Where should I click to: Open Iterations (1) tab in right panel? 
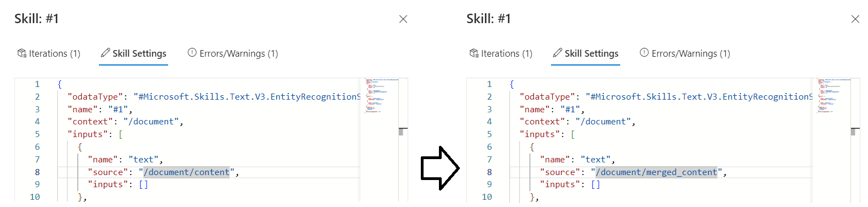pos(501,53)
